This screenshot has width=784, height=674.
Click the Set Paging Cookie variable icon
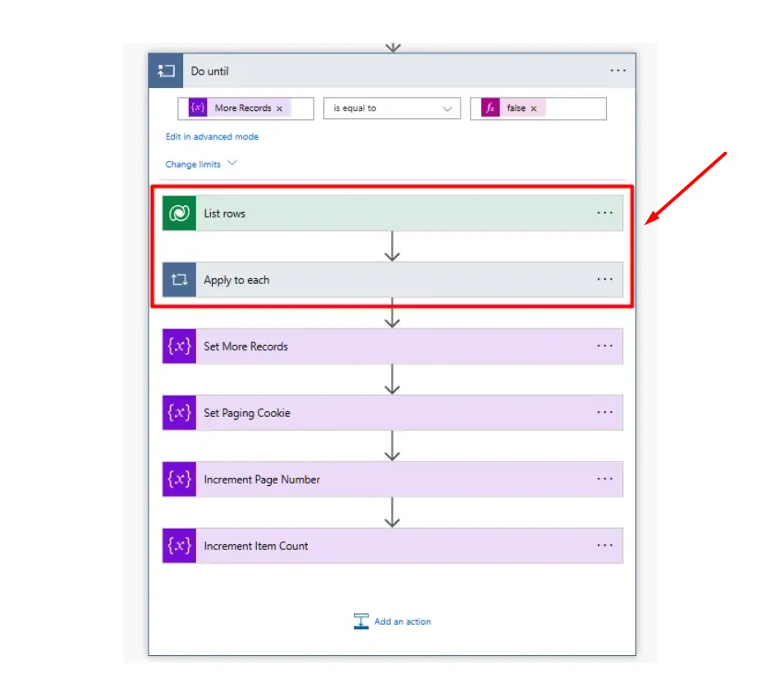click(179, 412)
